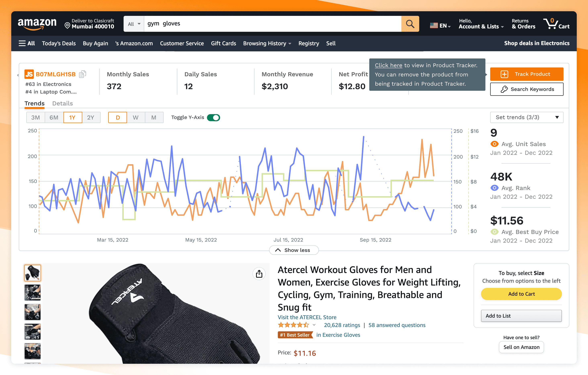Screen dimensions: 588x375
Task: Click the orange search magnifier button
Action: click(410, 24)
